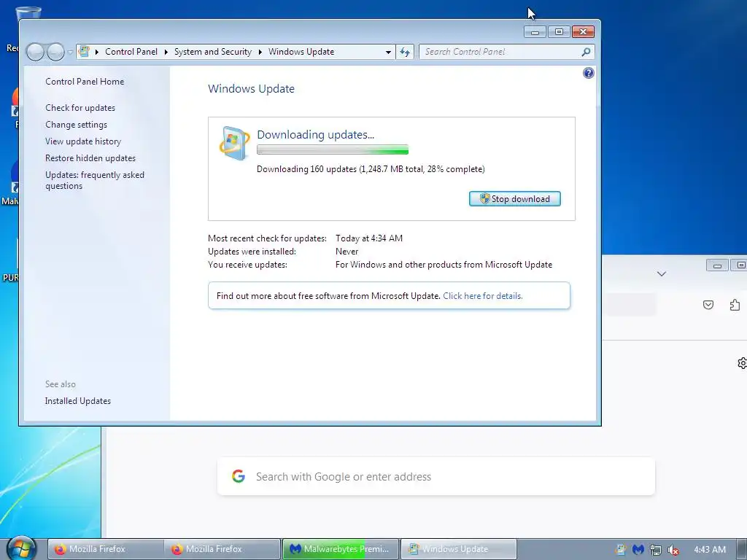747x560 pixels.
Task: Switch to Windows Update taskbar button
Action: tap(458, 549)
